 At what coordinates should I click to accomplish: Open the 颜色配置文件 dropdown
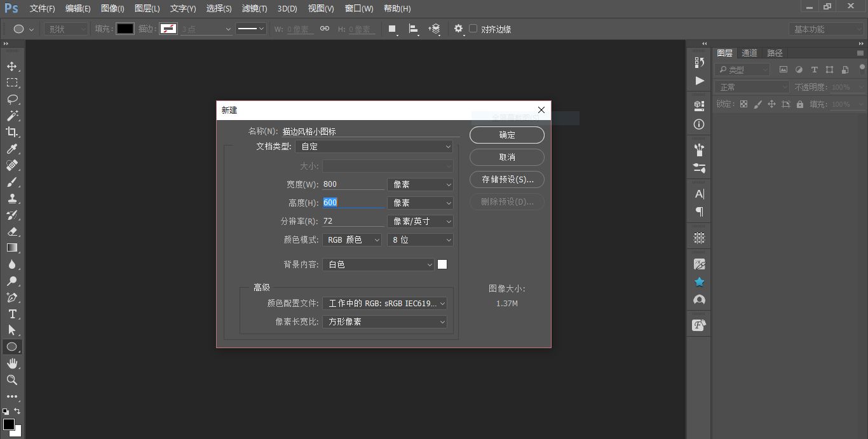pyautogui.click(x=385, y=304)
